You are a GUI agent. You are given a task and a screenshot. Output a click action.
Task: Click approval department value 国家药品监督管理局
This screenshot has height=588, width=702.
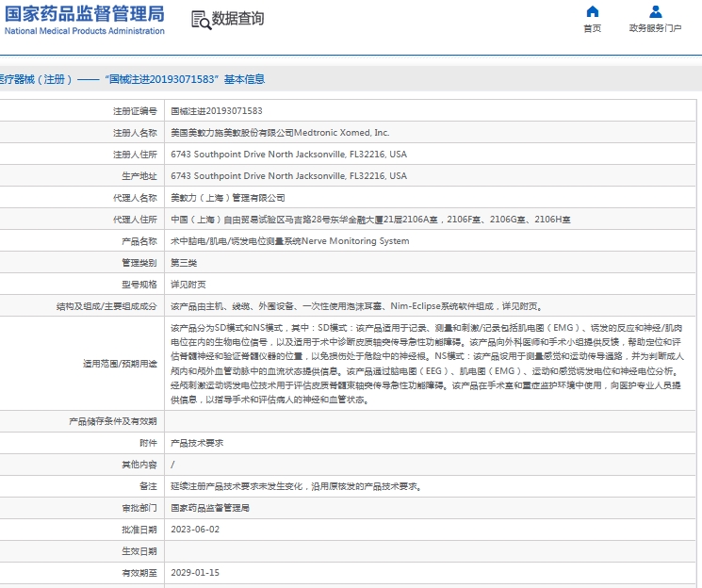tap(210, 508)
